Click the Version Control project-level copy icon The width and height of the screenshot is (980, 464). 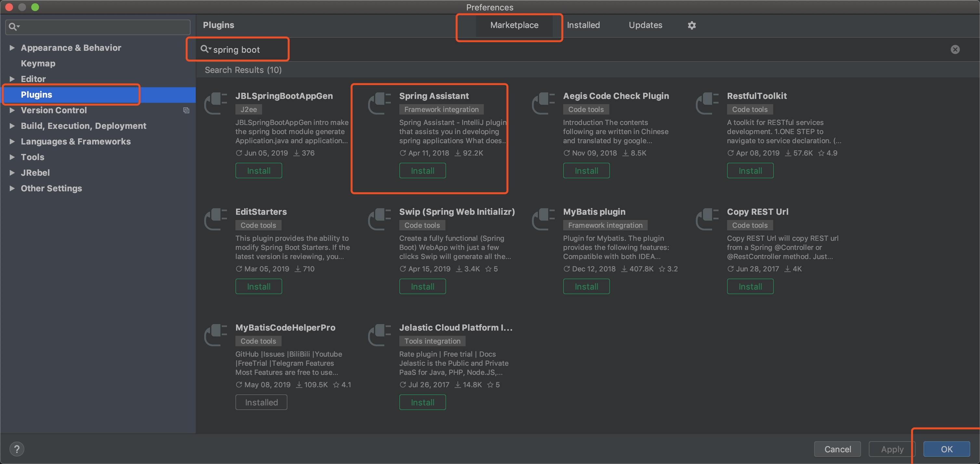coord(186,110)
